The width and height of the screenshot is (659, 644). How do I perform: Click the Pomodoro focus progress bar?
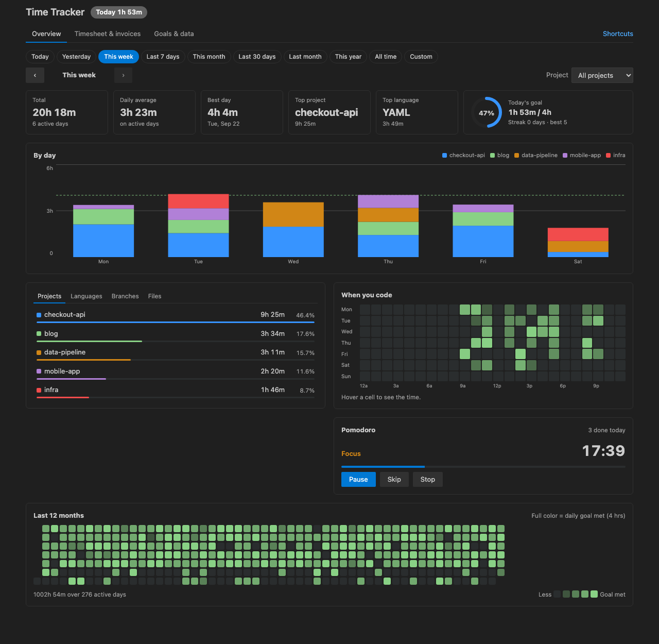[x=483, y=467]
